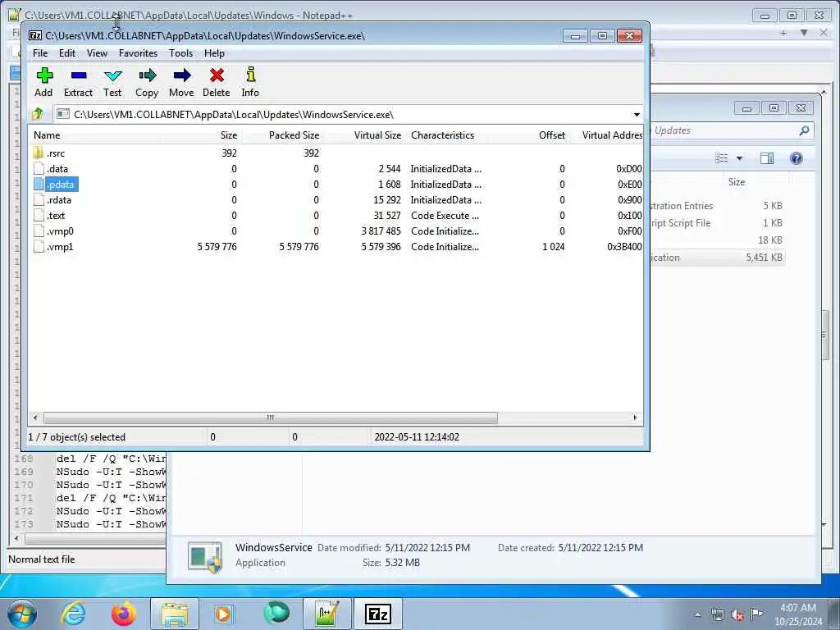Open the Info toolbar icon
The width and height of the screenshot is (840, 630).
250,82
